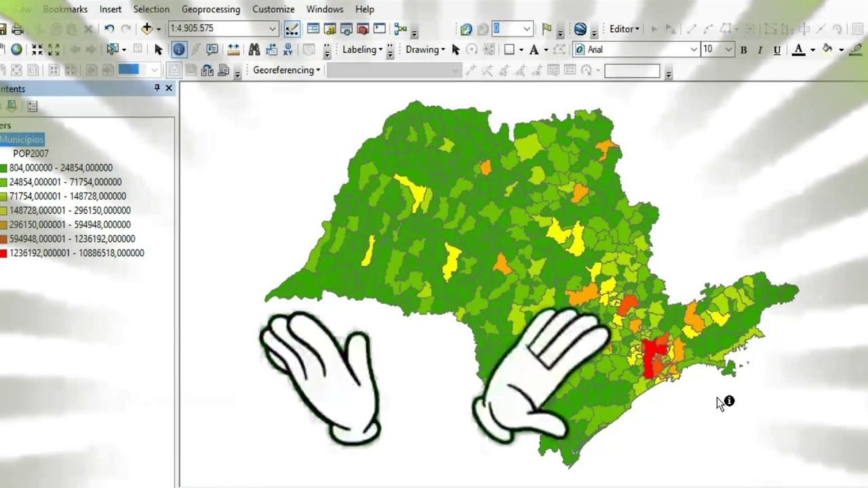Open the font size 10 dropdown
Screen dimensions: 868x488
pyautogui.click(x=728, y=49)
